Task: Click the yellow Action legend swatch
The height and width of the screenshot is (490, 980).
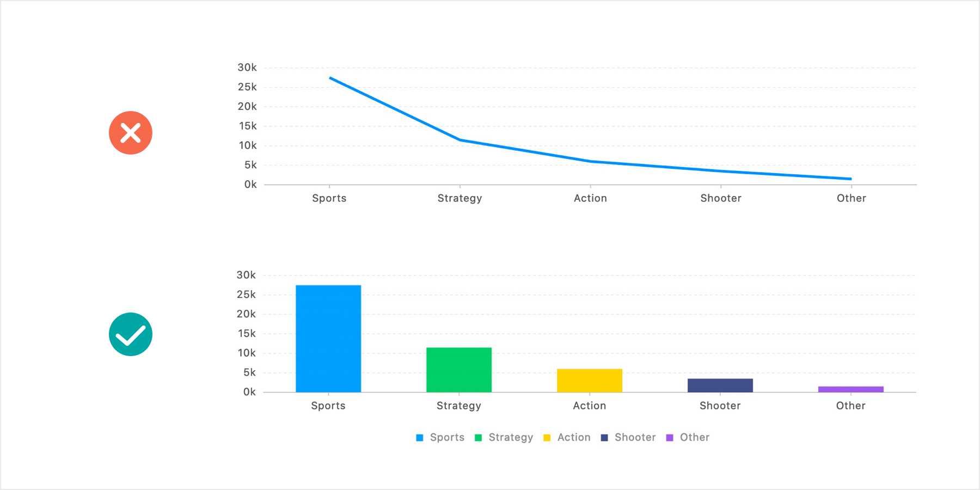Action: click(x=547, y=438)
